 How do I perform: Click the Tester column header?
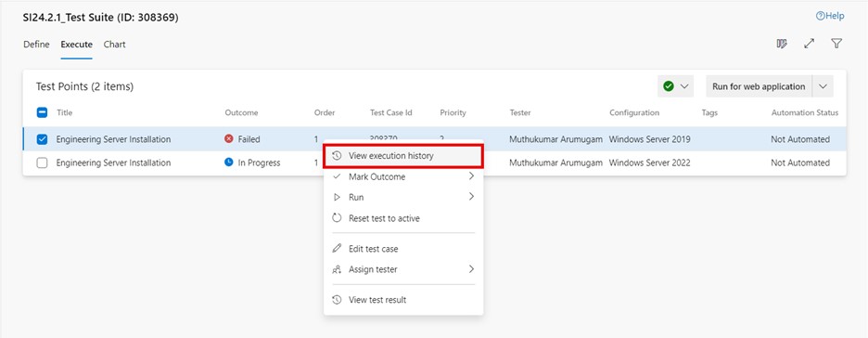pyautogui.click(x=520, y=112)
